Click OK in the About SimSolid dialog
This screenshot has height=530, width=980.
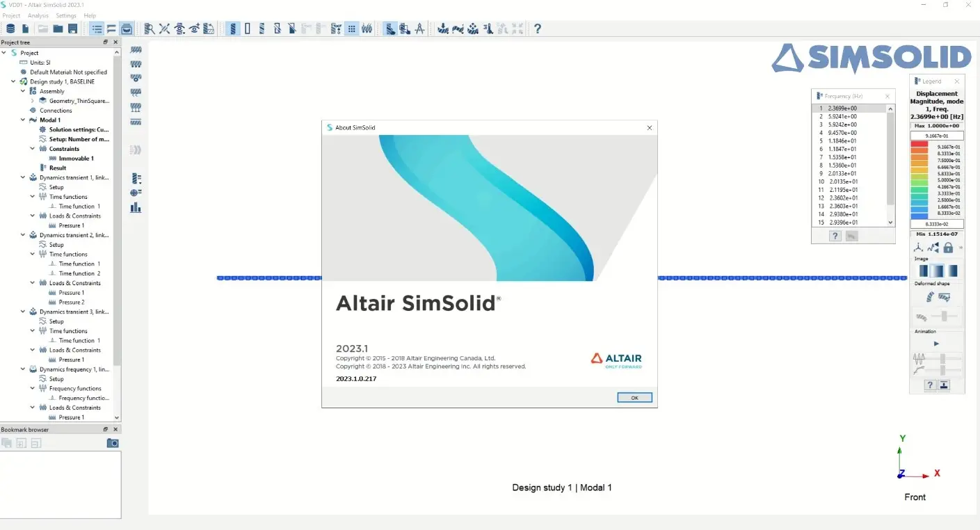click(x=634, y=398)
